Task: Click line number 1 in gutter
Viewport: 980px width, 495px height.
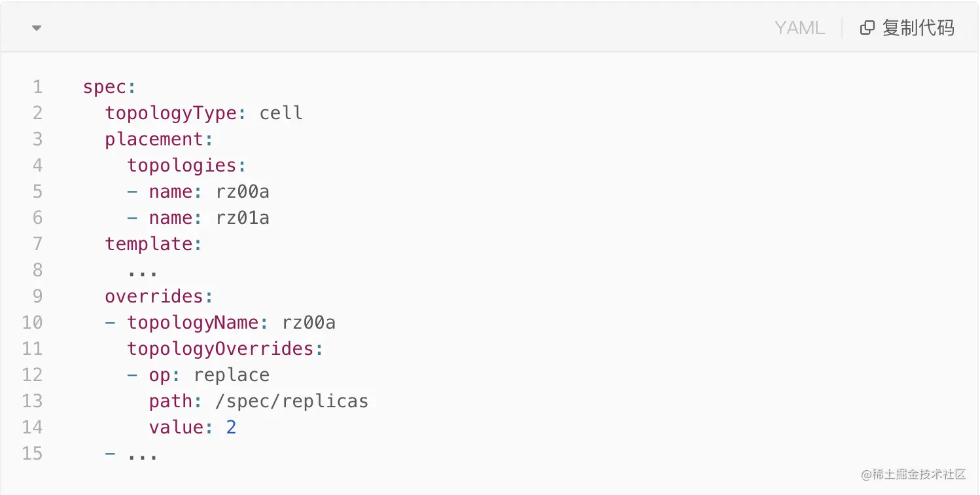Action: (x=37, y=86)
